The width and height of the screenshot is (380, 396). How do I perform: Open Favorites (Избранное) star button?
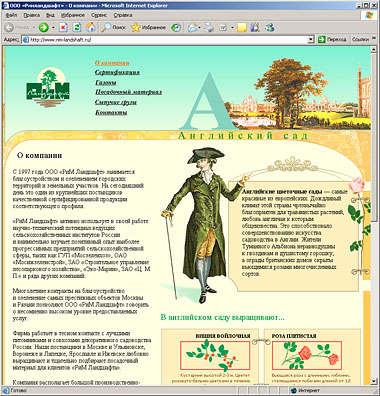pos(148,27)
